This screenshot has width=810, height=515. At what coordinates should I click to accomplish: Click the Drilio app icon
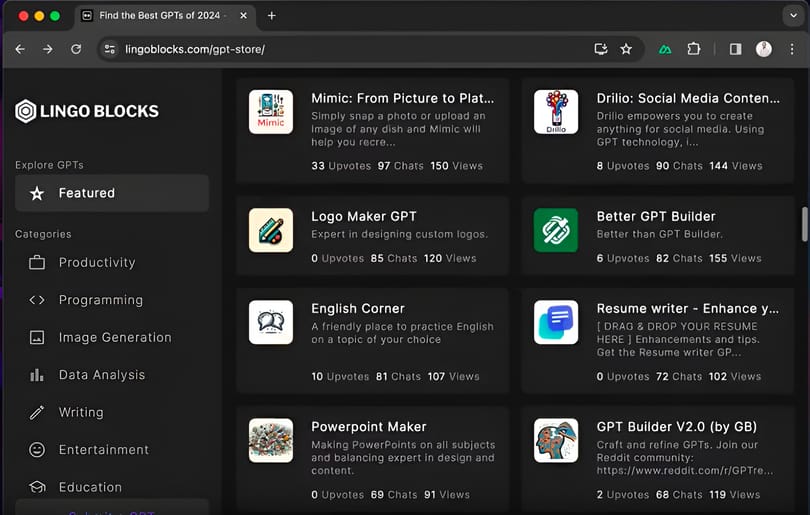[556, 112]
